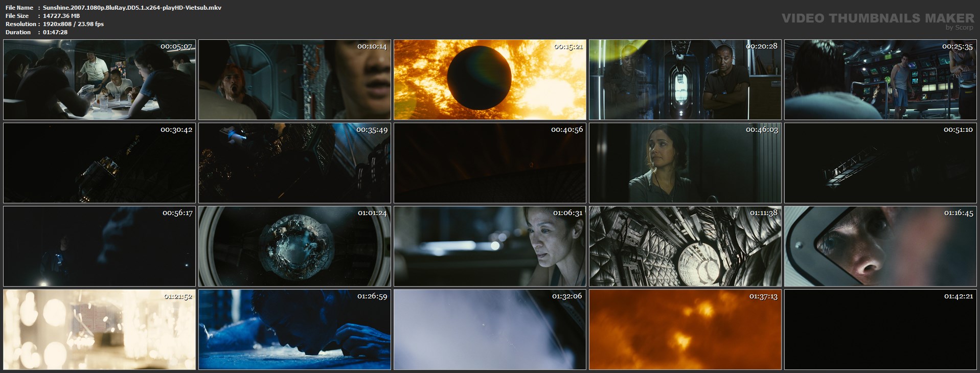This screenshot has height=373, width=980.
Task: Open the woman's frame at 00:46:03
Action: pyautogui.click(x=686, y=164)
